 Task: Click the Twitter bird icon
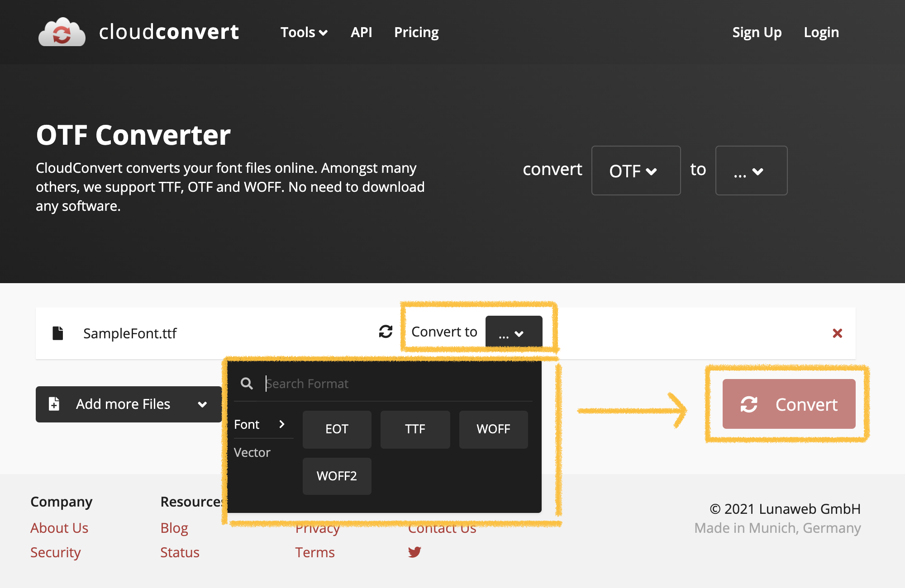click(414, 552)
